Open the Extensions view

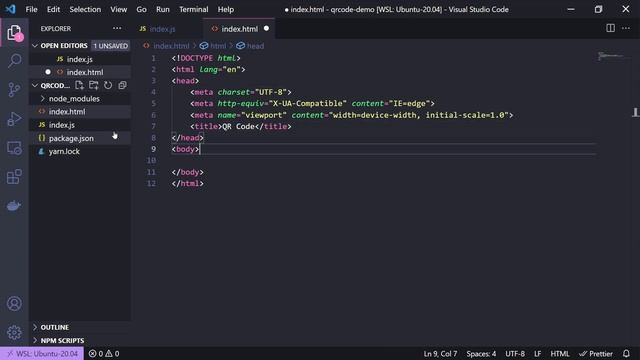14,177
